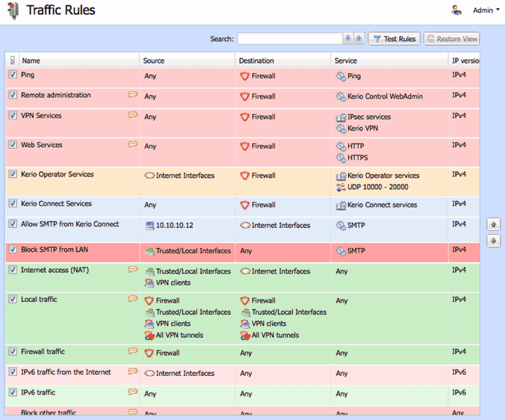Click the Kerio VPN service icon

[x=341, y=129]
